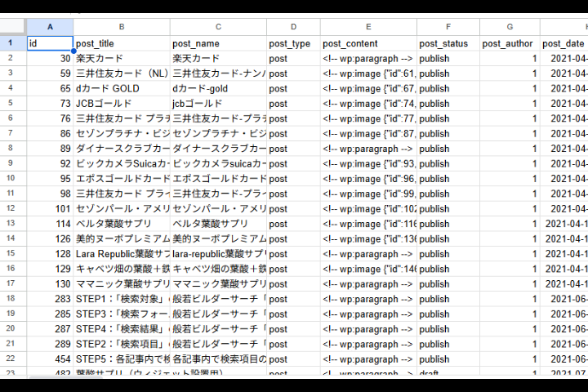588x392 pixels.
Task: Click 'STEP5：各記事内で' title cell
Action: [x=122, y=359]
